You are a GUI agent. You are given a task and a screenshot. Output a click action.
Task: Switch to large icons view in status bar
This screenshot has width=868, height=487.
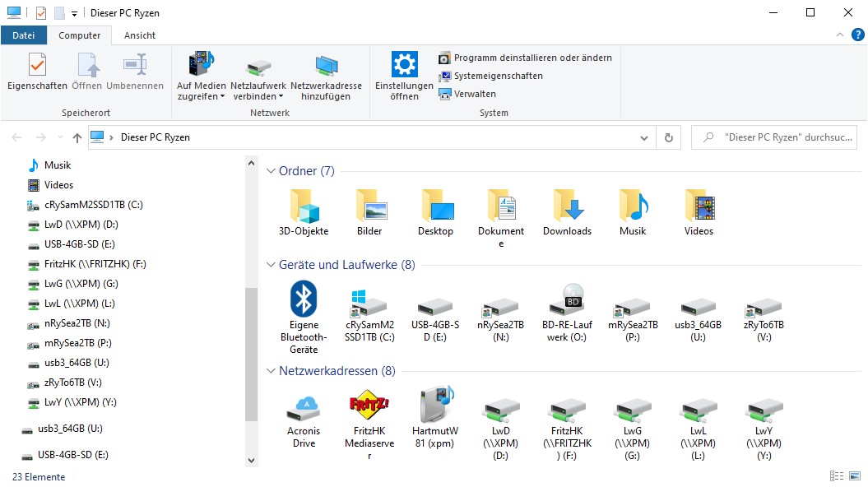coord(856,476)
